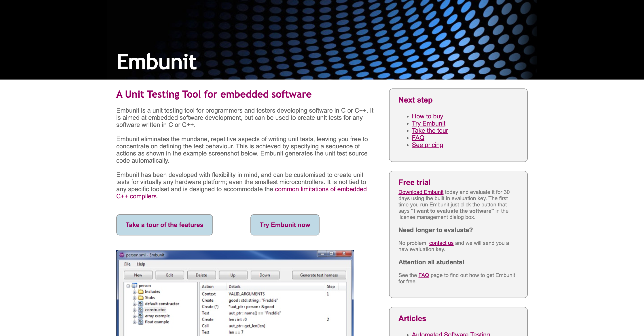Screen dimensions: 644x336
Task: Select the 'VALID_ARGUMENTS' Context row
Action: [x=273, y=294]
